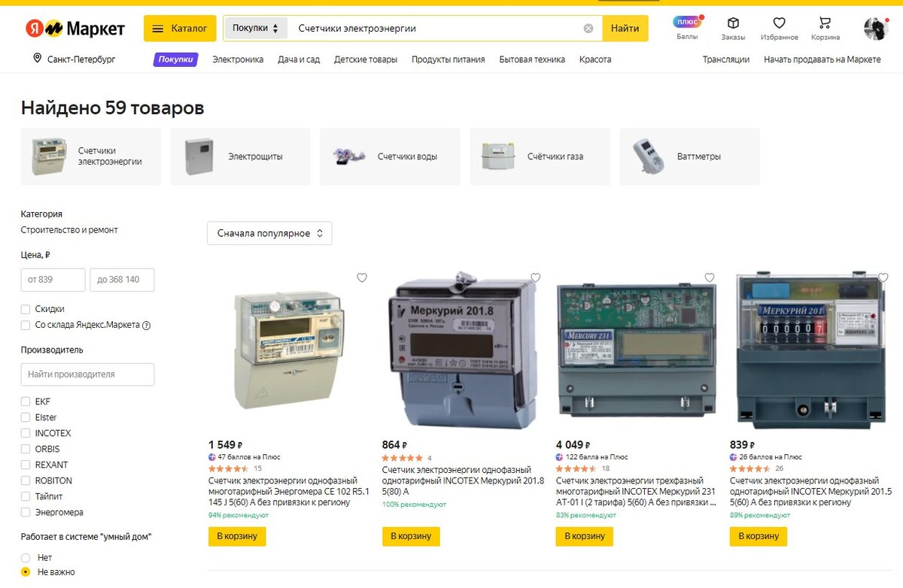Open the Yandex Market logo home link

(x=75, y=29)
